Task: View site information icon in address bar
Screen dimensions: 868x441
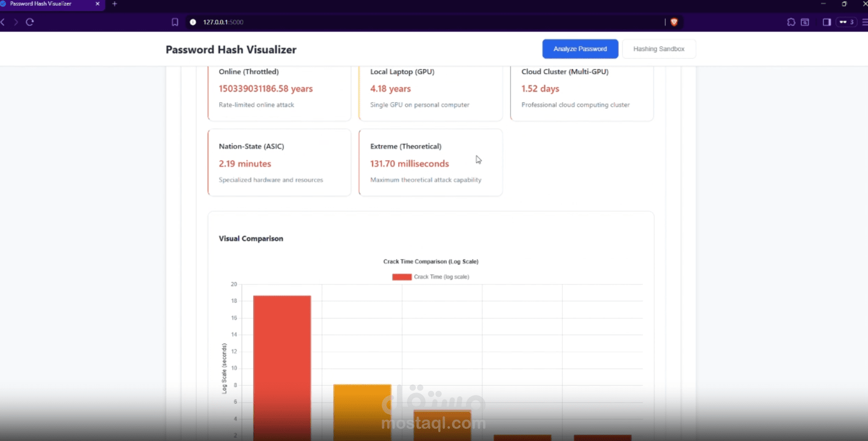Action: coord(193,22)
